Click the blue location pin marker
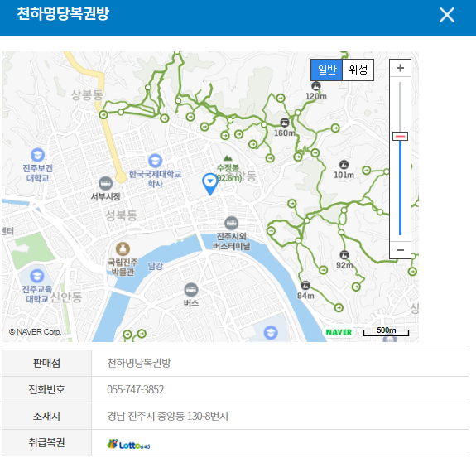 (209, 184)
